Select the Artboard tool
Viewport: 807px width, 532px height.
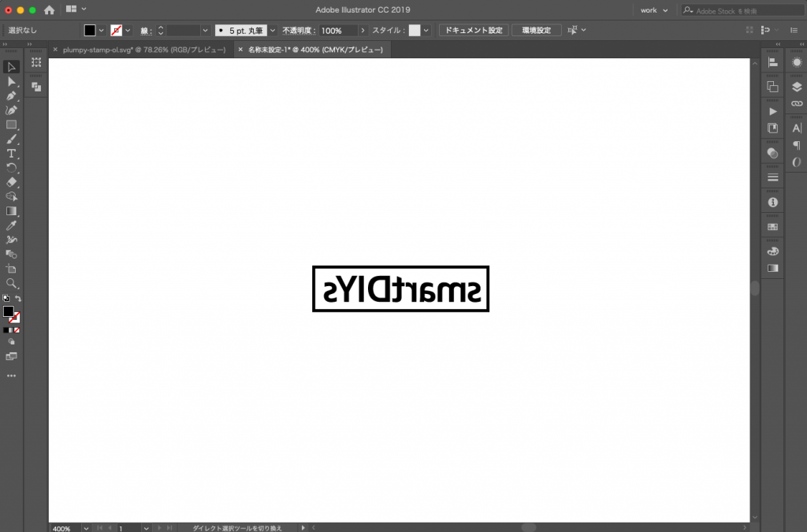click(11, 269)
